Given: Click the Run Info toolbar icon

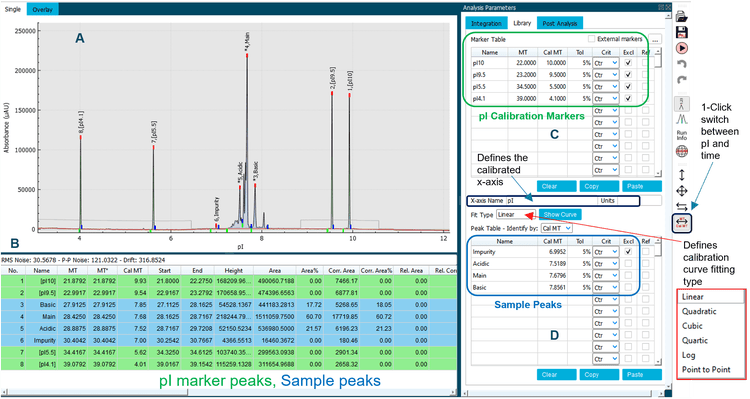Looking at the screenshot, I should (x=682, y=135).
